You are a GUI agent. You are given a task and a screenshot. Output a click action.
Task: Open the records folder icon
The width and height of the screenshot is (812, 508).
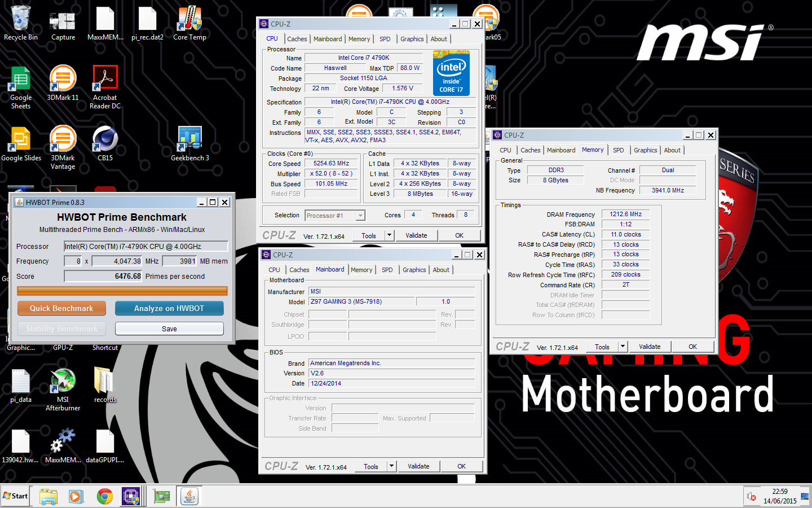click(x=105, y=386)
